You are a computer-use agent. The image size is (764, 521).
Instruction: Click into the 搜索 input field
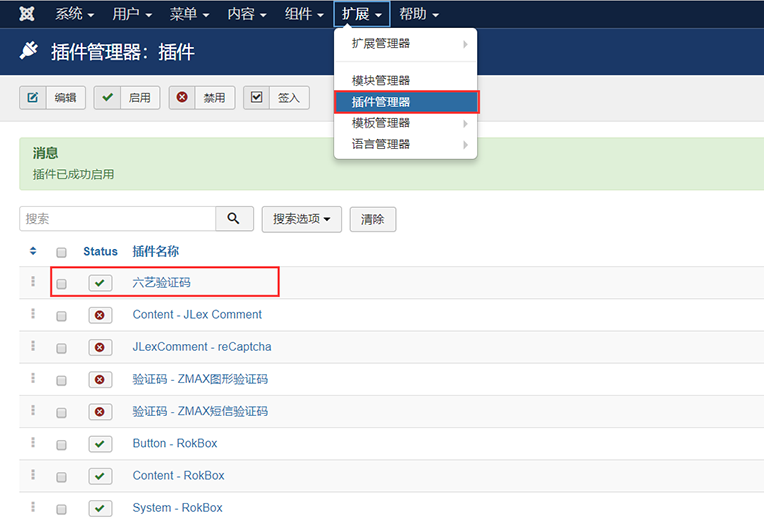117,219
